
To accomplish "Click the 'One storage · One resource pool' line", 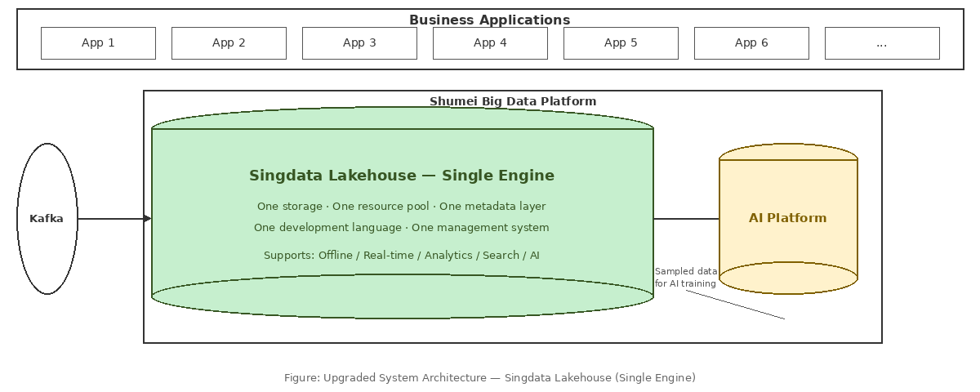I will (402, 207).
